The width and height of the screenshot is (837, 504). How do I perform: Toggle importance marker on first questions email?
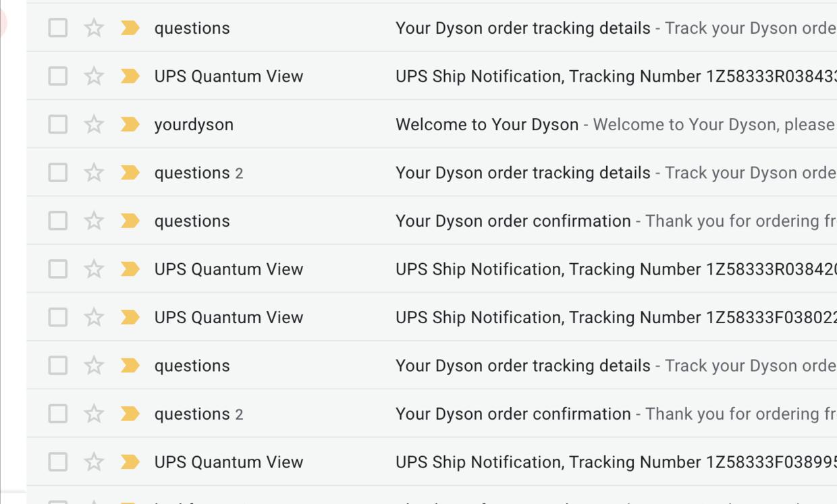coord(130,28)
